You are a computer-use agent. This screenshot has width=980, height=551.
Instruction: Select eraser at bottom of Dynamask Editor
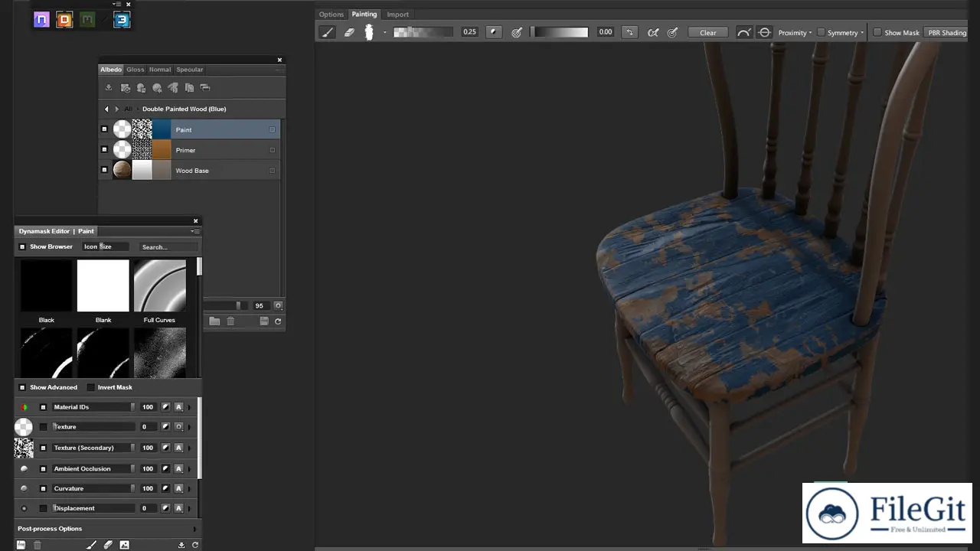(108, 545)
